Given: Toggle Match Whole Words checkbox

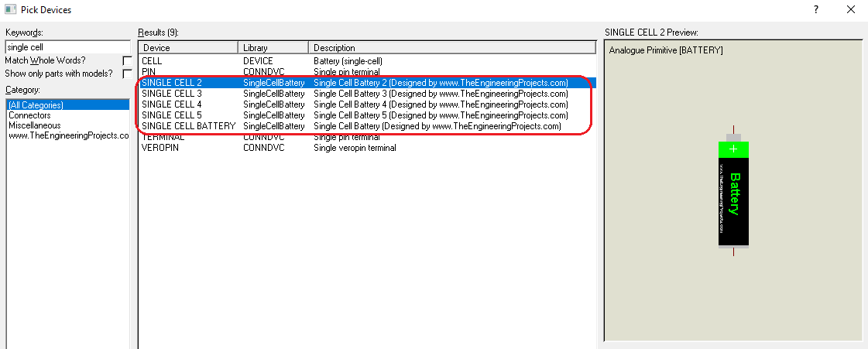Looking at the screenshot, I should tap(127, 60).
